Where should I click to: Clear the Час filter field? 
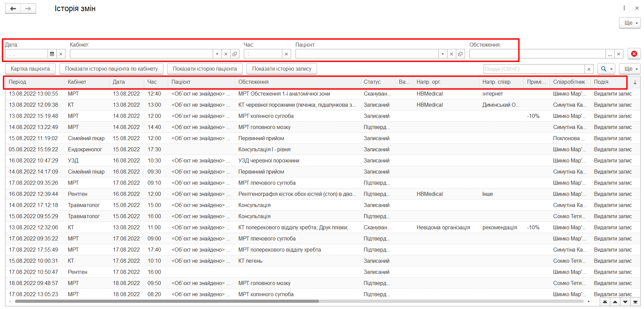(286, 54)
